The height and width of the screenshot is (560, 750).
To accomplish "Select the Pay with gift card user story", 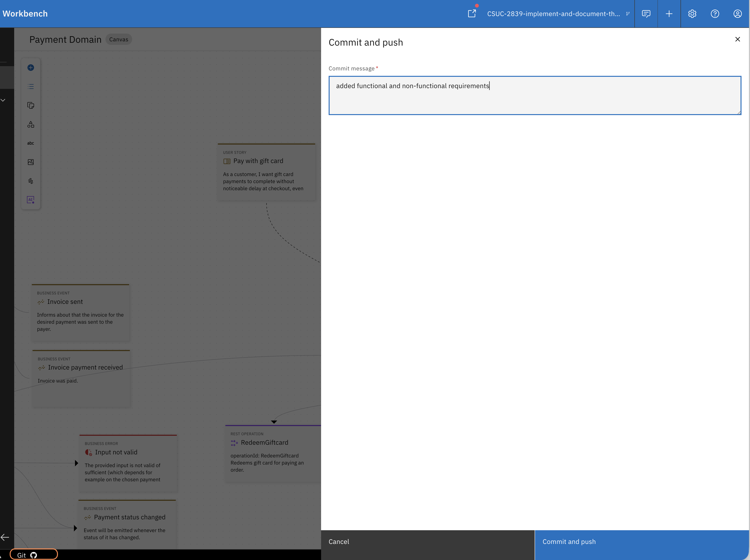I will 266,172.
